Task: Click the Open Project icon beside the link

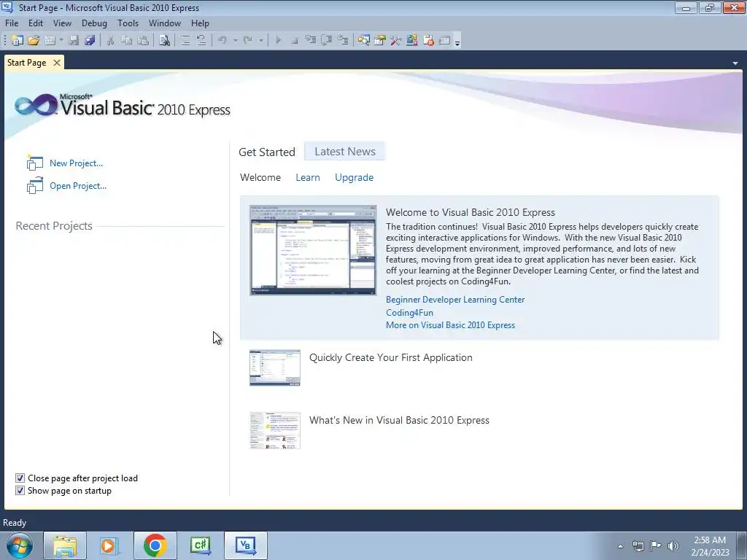Action: tap(35, 186)
